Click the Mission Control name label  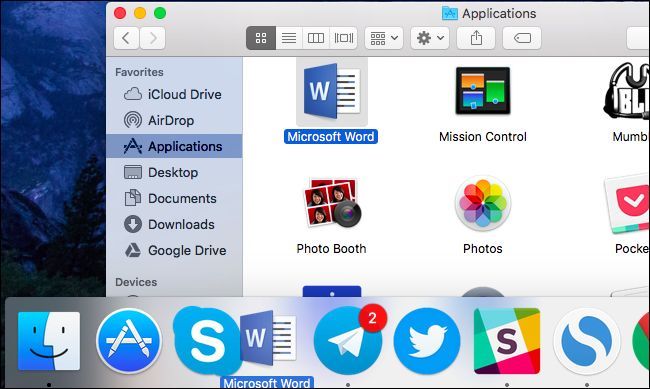483,136
